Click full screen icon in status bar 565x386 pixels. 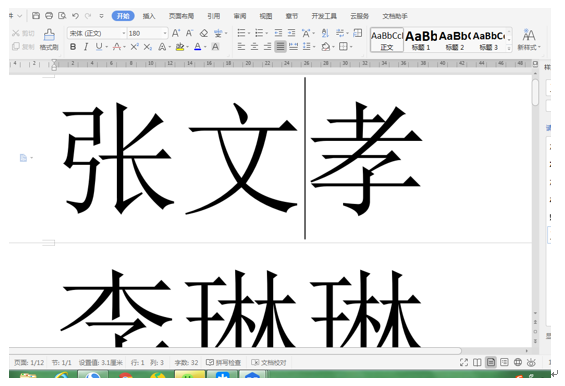pyautogui.click(x=464, y=362)
